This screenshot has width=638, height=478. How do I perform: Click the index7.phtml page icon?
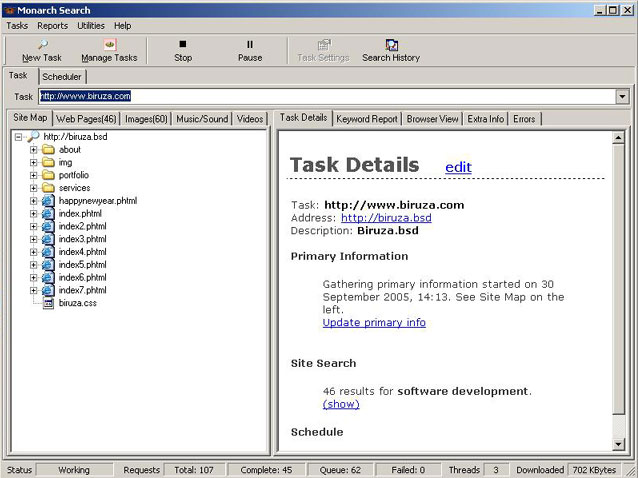[48, 290]
